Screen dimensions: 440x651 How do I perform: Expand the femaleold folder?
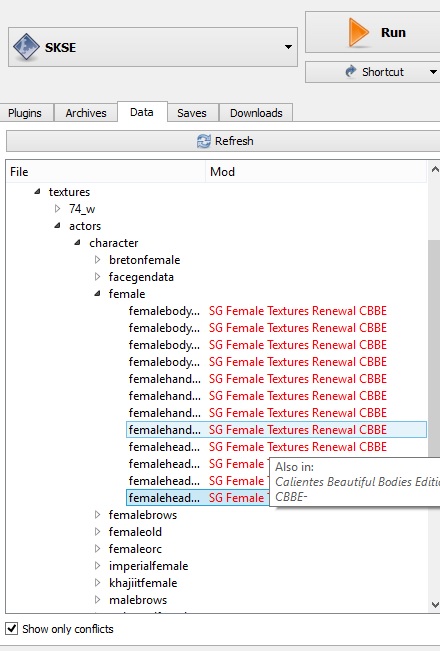pos(98,532)
